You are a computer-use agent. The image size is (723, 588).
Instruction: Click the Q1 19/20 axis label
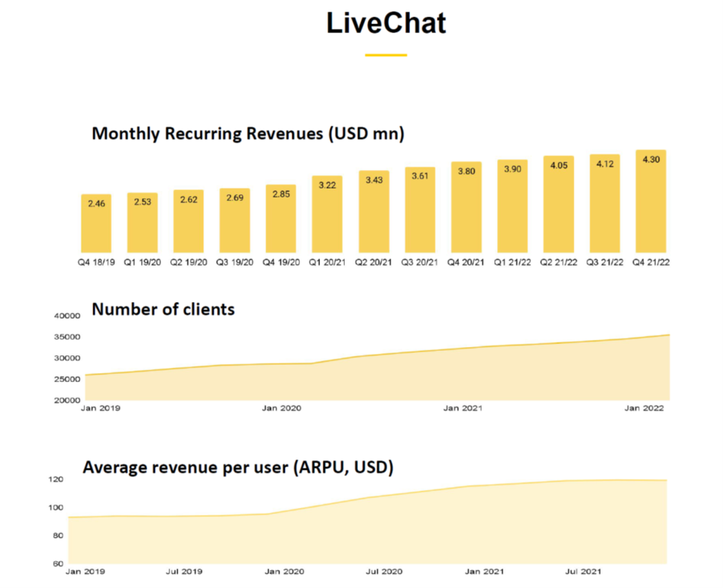click(142, 263)
